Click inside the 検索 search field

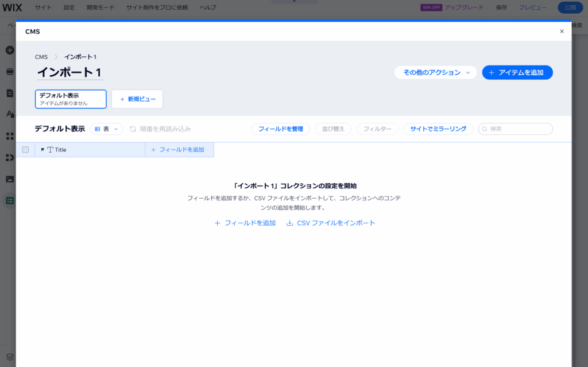tap(517, 129)
